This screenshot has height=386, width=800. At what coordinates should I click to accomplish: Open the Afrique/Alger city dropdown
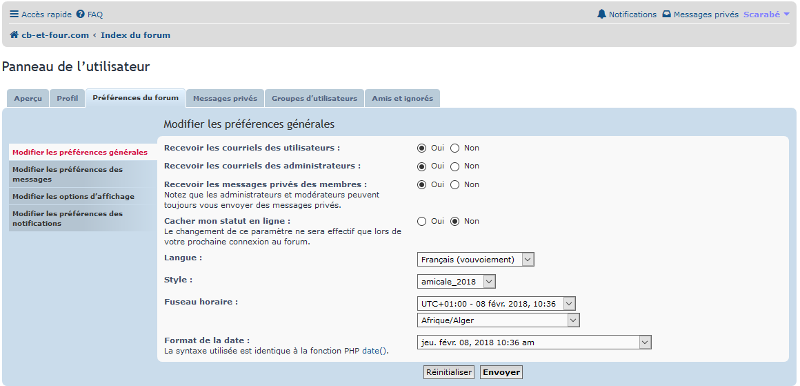point(498,320)
